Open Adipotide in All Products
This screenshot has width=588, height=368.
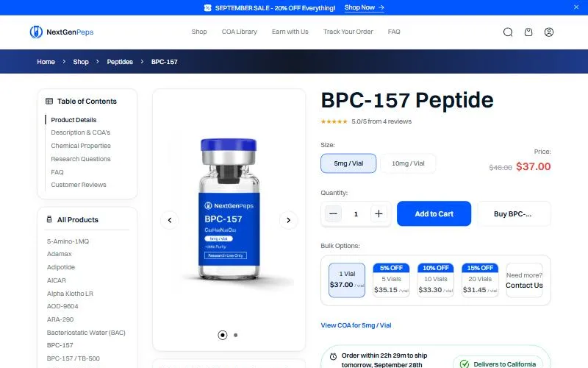tap(61, 267)
